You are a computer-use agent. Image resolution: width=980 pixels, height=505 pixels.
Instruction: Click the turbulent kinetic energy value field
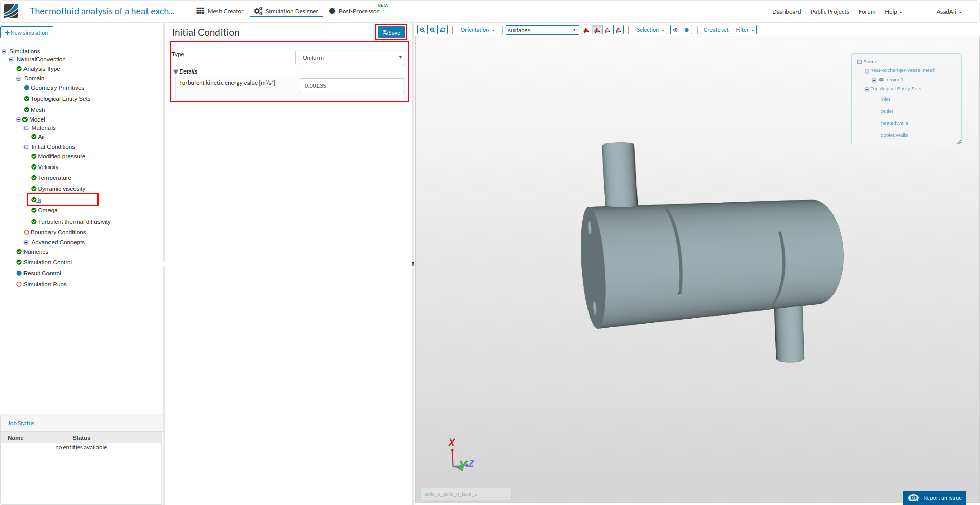tap(351, 86)
